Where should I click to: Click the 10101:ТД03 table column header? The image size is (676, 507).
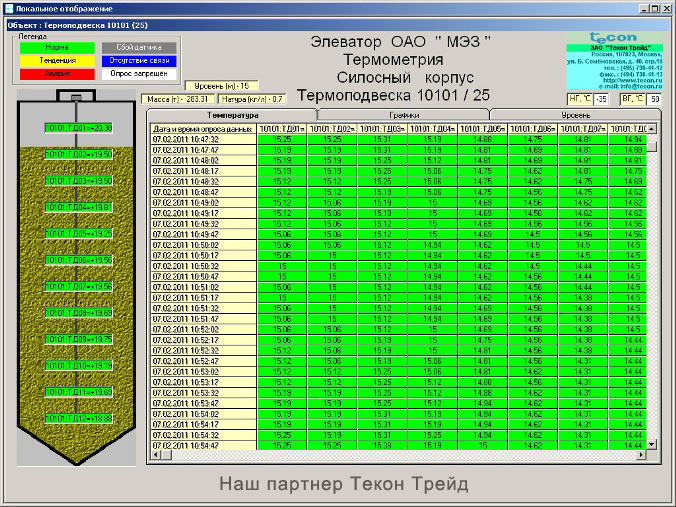coord(382,128)
